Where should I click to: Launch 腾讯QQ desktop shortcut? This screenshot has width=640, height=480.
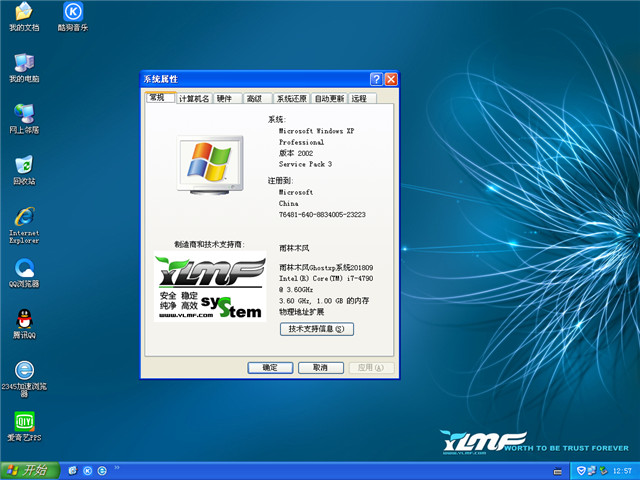pyautogui.click(x=24, y=322)
